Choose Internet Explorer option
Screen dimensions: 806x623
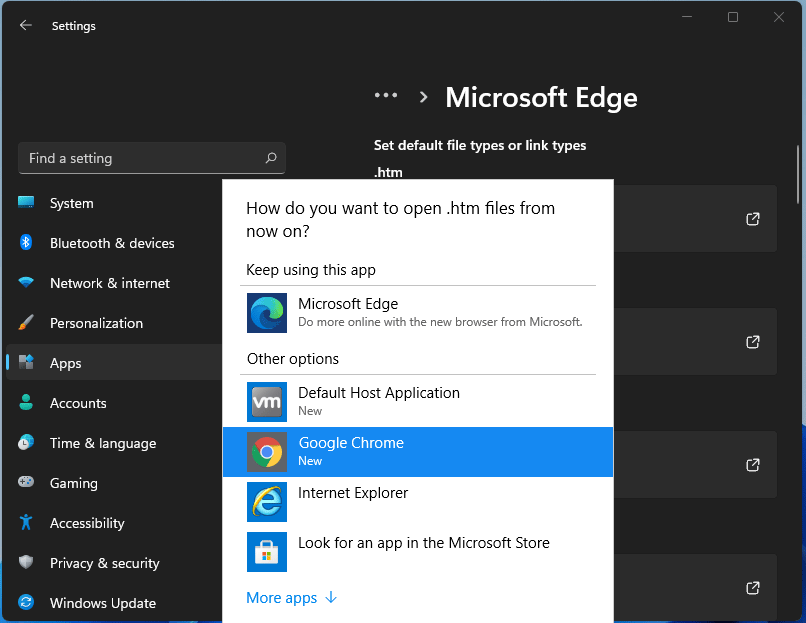[418, 502]
